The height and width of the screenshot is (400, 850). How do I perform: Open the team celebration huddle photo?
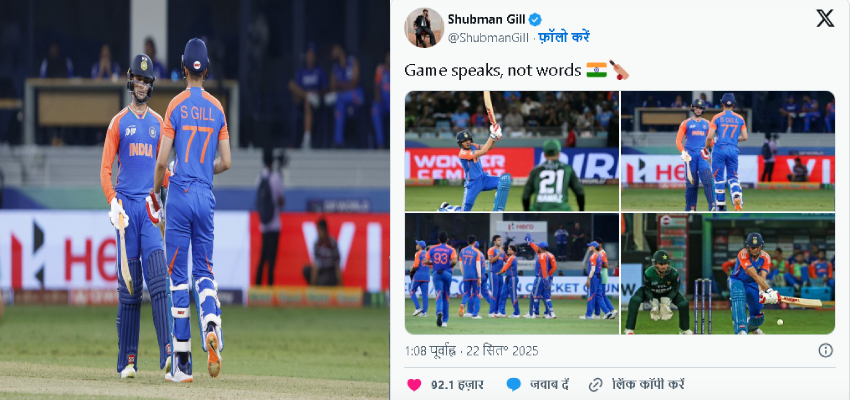(512, 274)
